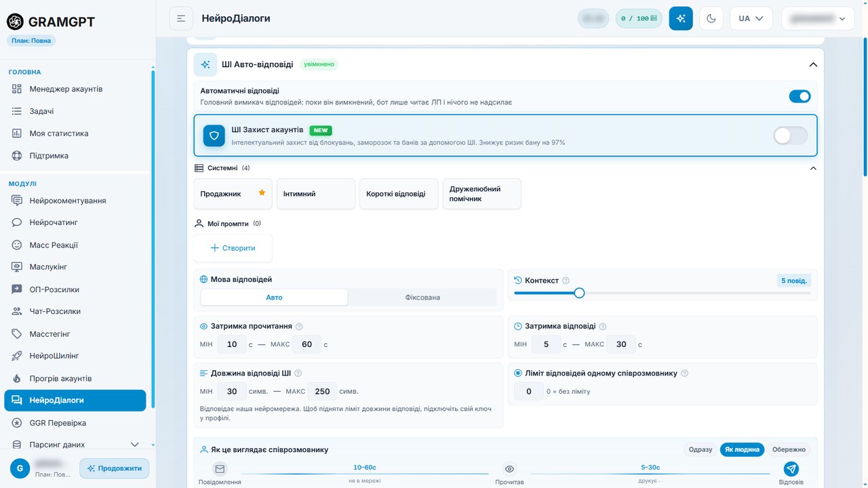Click the МАКС field of Затримка відповіді
This screenshot has height=488, width=868.
click(x=621, y=344)
